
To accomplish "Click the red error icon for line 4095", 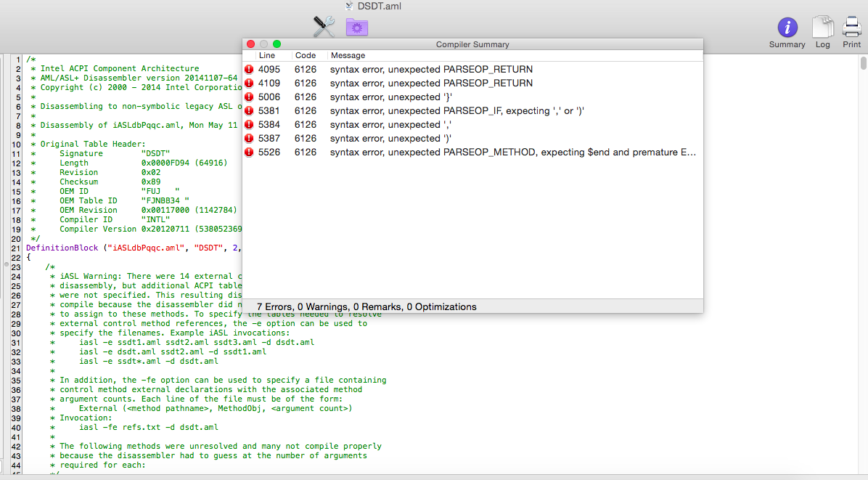I will point(249,70).
